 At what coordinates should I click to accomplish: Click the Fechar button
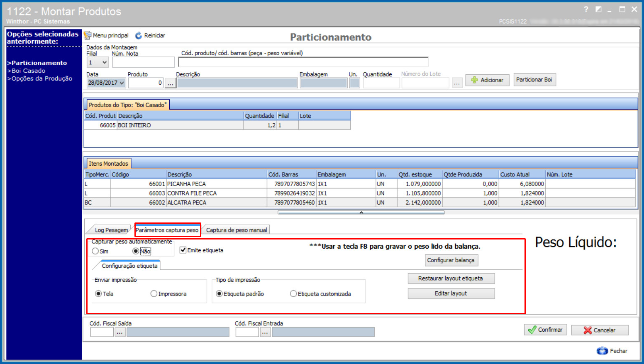[612, 351]
